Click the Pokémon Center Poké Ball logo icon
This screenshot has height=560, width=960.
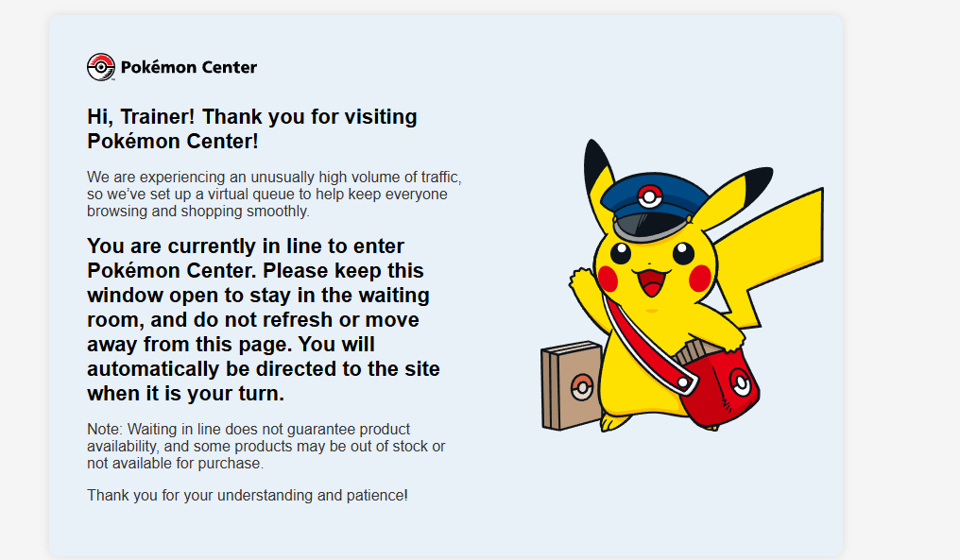(101, 67)
